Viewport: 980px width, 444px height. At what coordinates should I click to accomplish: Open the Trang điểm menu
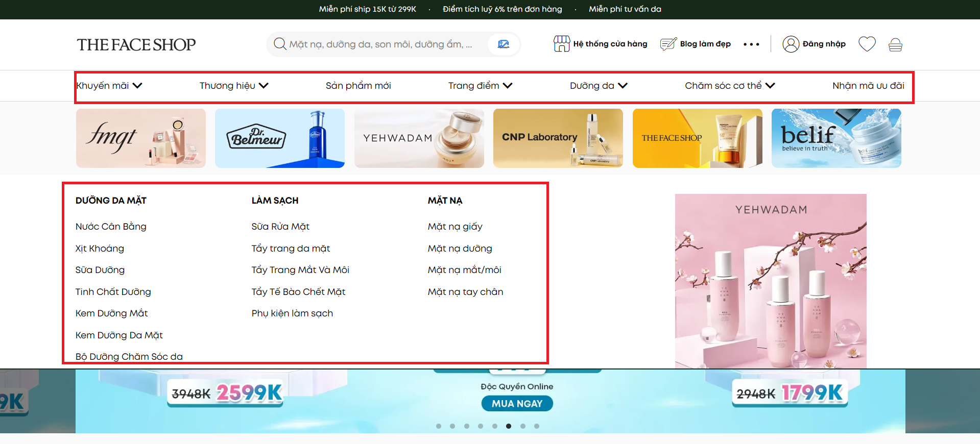tap(474, 86)
